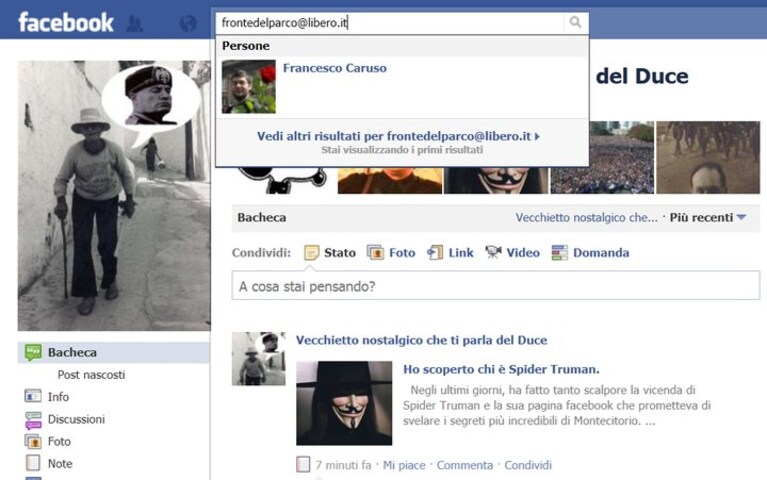Open Foto in the left sidebar
The height and width of the screenshot is (480, 767).
pyautogui.click(x=59, y=441)
